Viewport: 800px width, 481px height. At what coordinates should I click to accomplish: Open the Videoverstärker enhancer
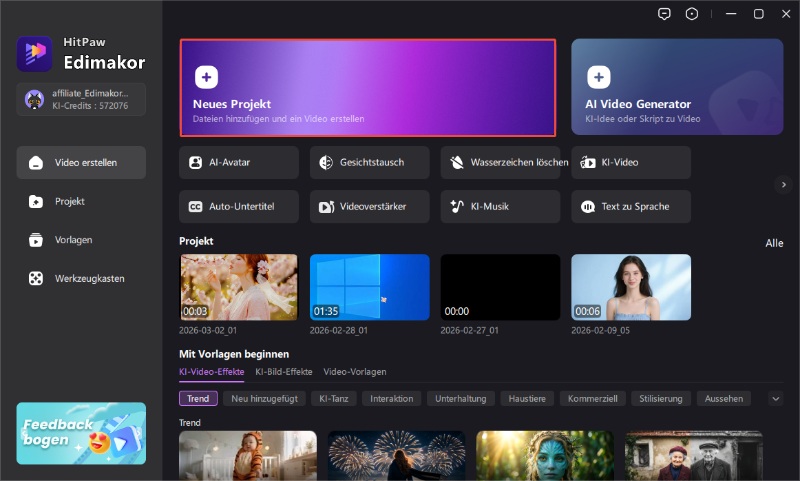click(x=370, y=206)
